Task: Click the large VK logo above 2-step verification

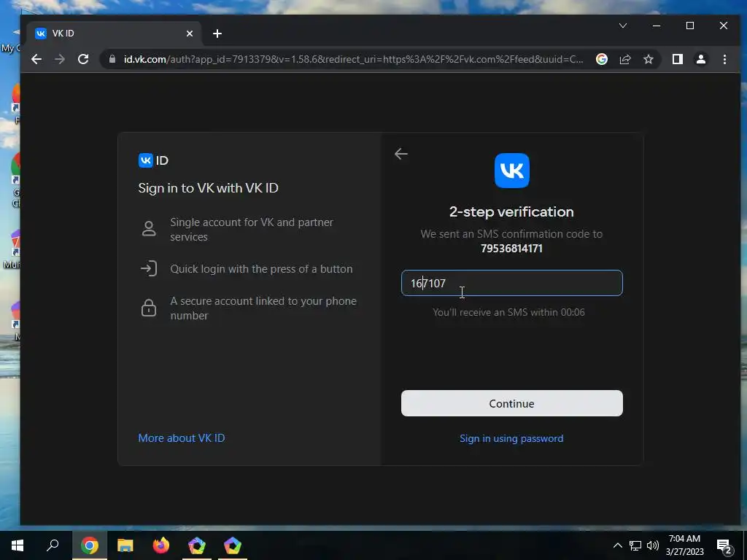Action: 511,171
